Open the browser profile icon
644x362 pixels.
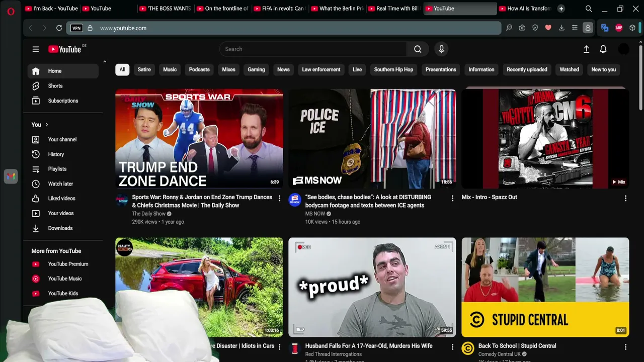(x=588, y=28)
